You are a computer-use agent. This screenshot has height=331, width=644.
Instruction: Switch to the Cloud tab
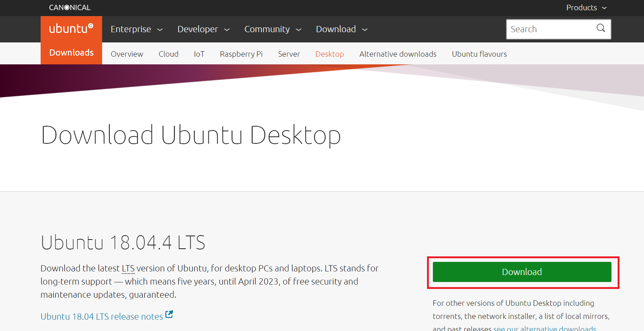[x=168, y=54]
